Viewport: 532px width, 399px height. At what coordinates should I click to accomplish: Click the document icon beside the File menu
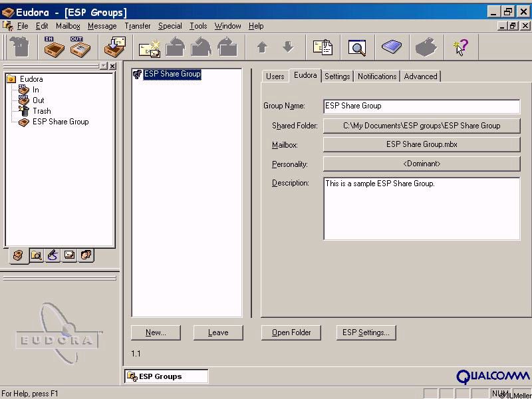(x=8, y=26)
